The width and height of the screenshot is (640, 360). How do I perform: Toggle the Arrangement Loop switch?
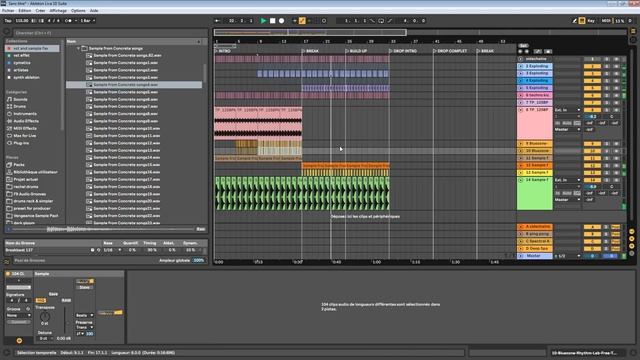pyautogui.click(x=381, y=20)
